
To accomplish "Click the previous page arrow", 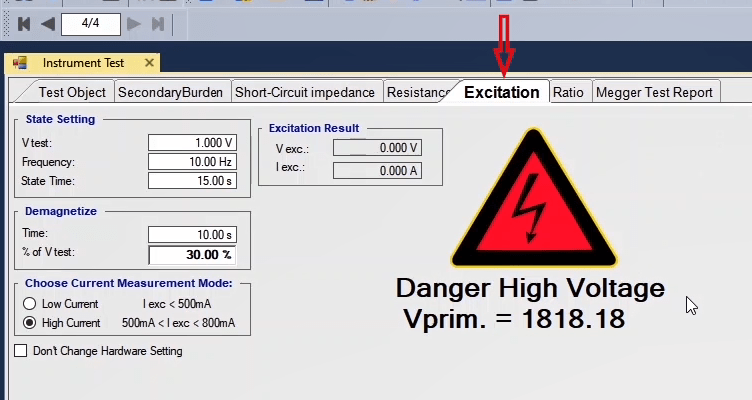I will 47,23.
